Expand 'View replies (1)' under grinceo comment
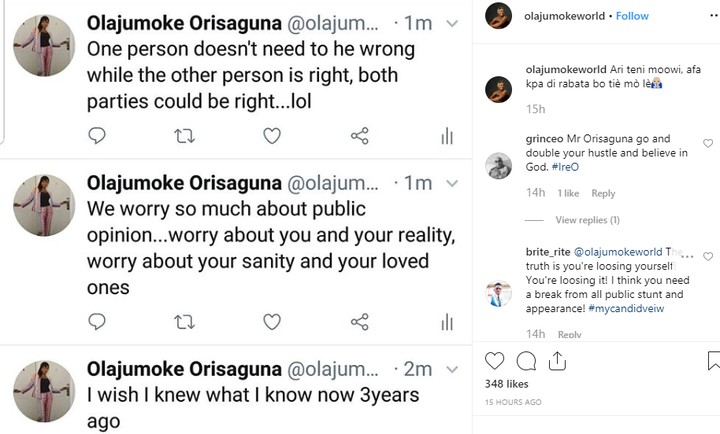The image size is (720, 434). click(587, 220)
